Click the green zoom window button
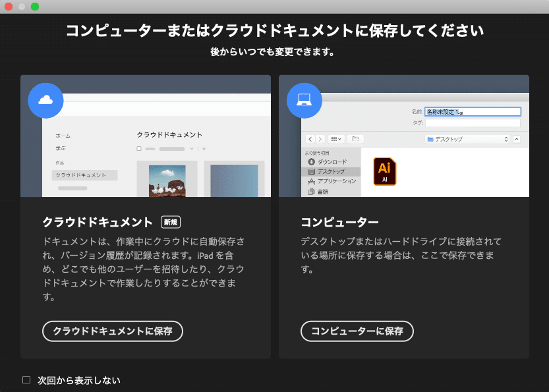The height and width of the screenshot is (392, 549). 35,7
